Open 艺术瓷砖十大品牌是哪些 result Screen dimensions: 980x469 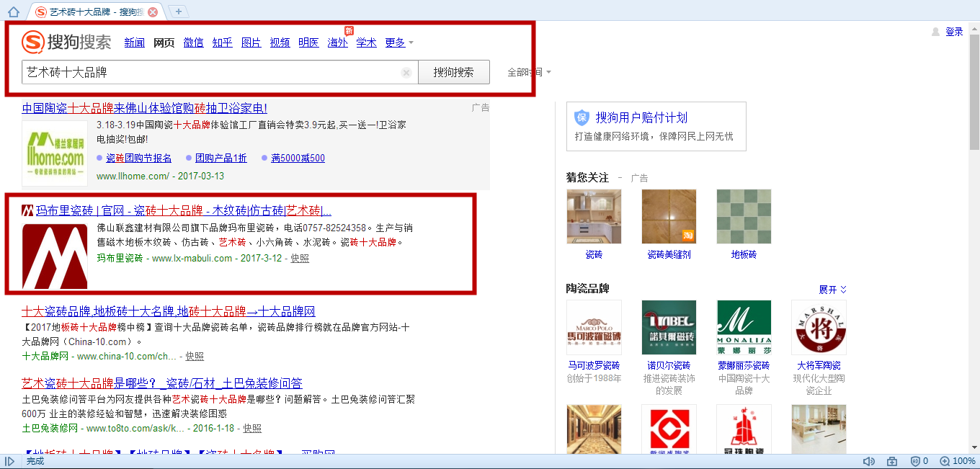(162, 383)
